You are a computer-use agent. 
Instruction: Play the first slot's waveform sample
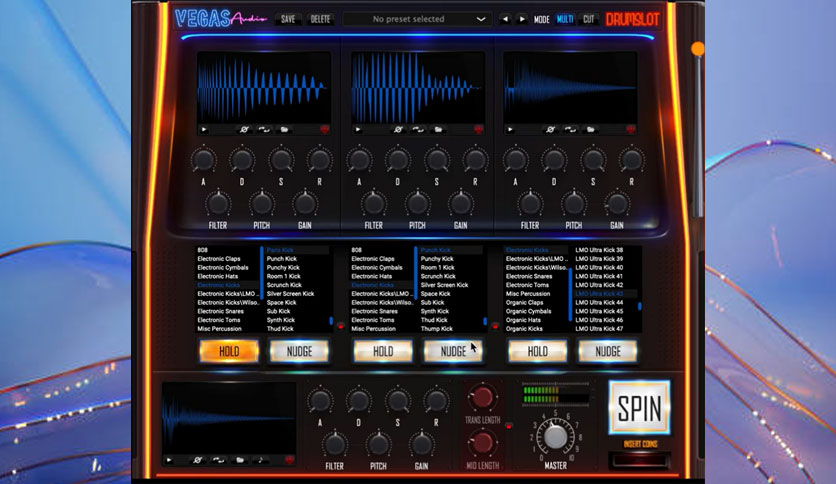204,130
